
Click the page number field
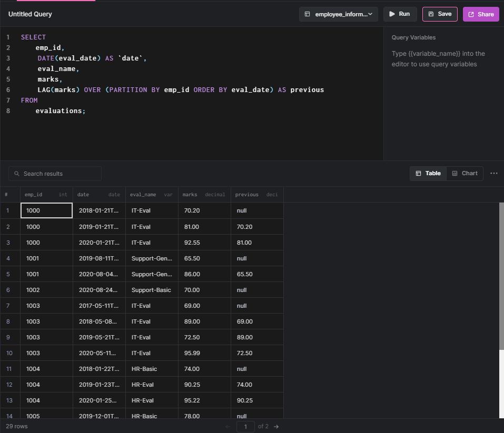click(x=245, y=427)
